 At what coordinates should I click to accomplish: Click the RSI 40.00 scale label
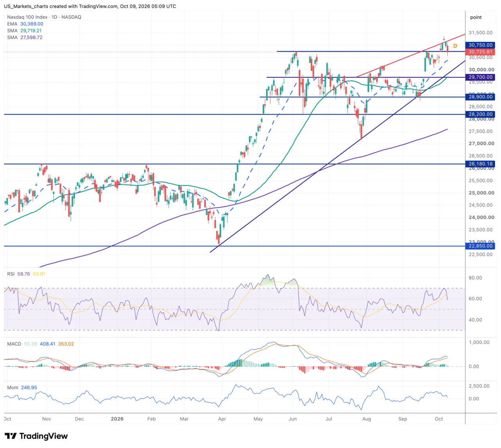[476, 320]
